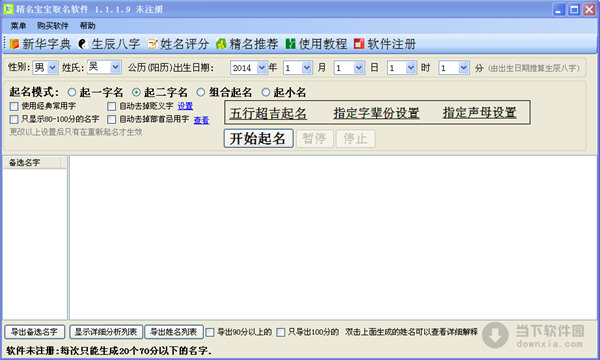This screenshot has height=360, width=600.
Task: Maximize the 精名宝宝取名软件 window
Action: pyautogui.click(x=574, y=9)
